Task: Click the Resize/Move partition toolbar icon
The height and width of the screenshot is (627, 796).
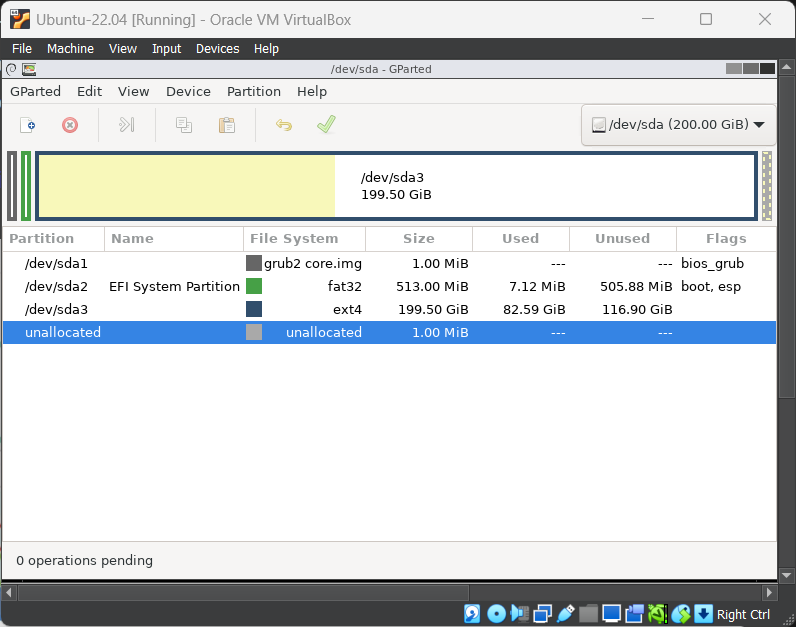Action: (126, 124)
